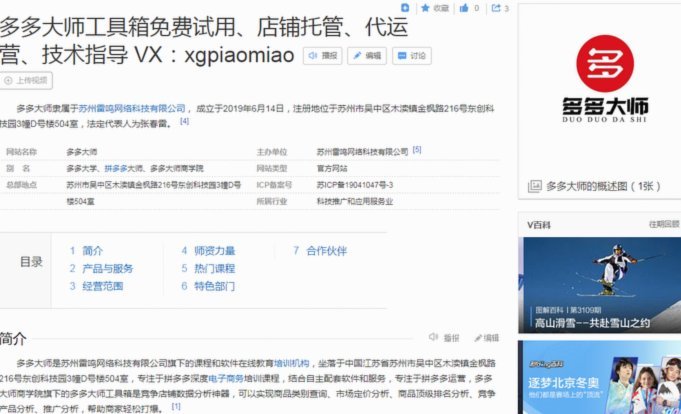Viewport: 681px width, 414px height.
Task: Click the 上传视频 button
Action: (26, 80)
